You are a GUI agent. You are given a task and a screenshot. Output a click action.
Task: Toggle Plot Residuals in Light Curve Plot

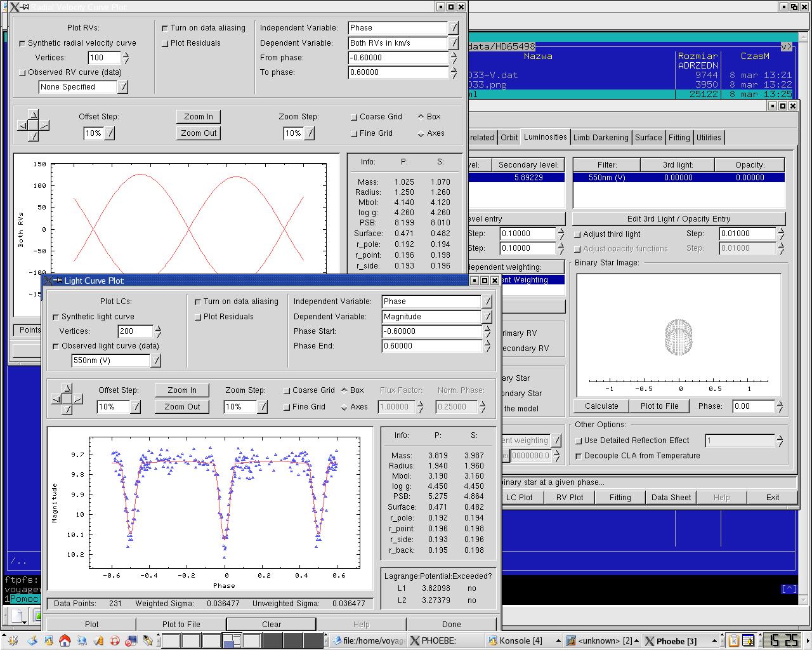click(198, 317)
